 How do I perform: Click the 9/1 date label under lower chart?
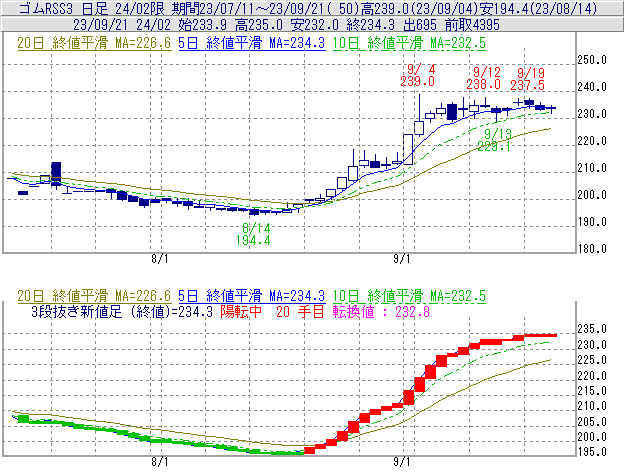pos(402,462)
